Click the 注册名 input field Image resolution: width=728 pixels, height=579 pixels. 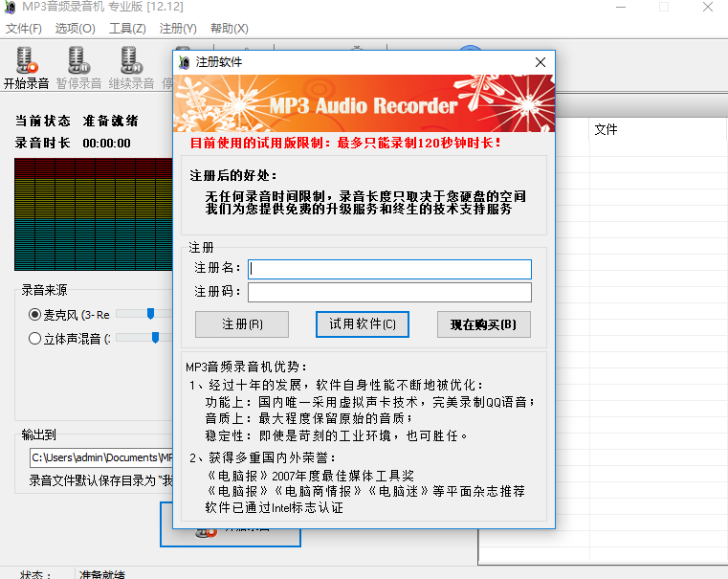[389, 269]
